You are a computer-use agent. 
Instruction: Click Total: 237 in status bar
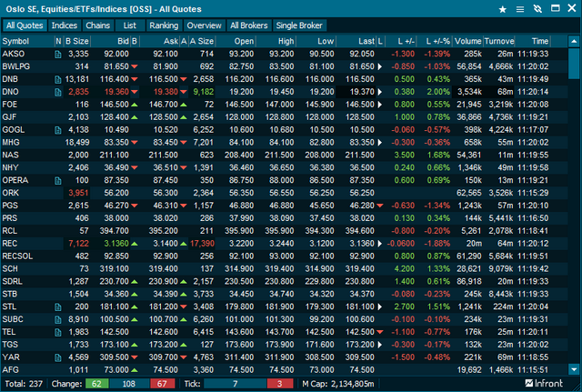coord(24,384)
